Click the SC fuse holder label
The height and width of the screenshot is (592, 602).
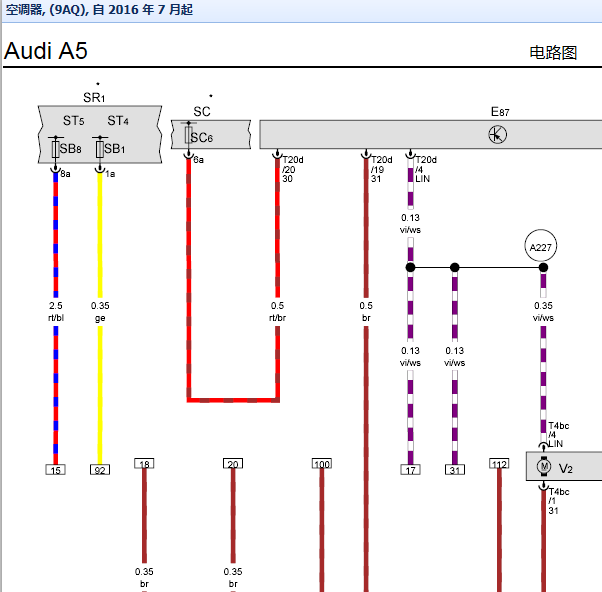pyautogui.click(x=202, y=111)
